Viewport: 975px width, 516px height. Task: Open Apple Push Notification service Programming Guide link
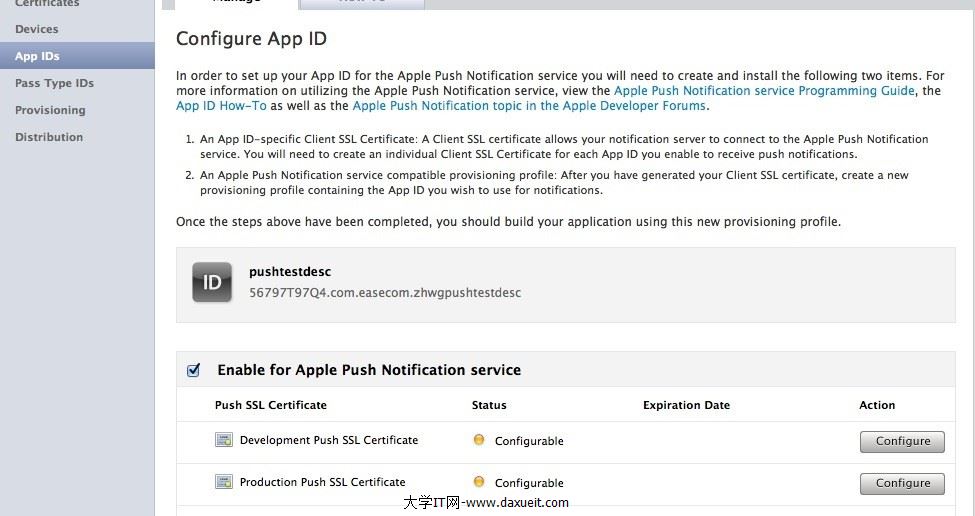[x=764, y=90]
